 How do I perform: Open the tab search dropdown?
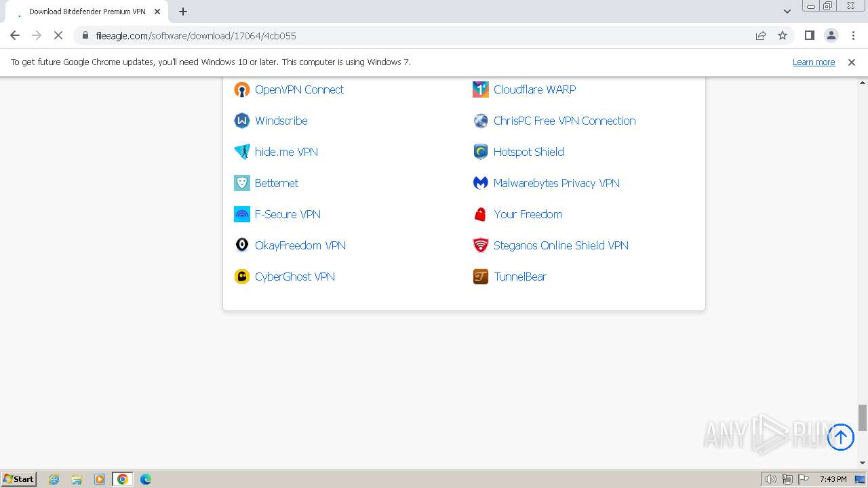coord(787,12)
